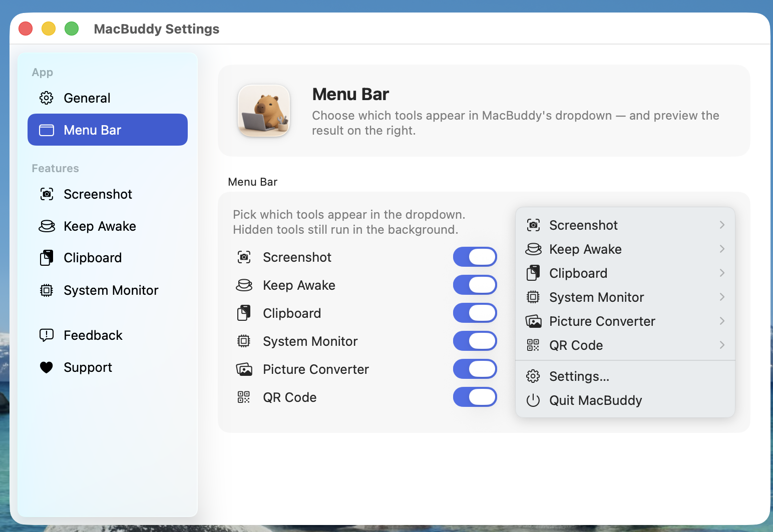Open the Support page
This screenshot has height=532, width=773.
click(x=108, y=367)
